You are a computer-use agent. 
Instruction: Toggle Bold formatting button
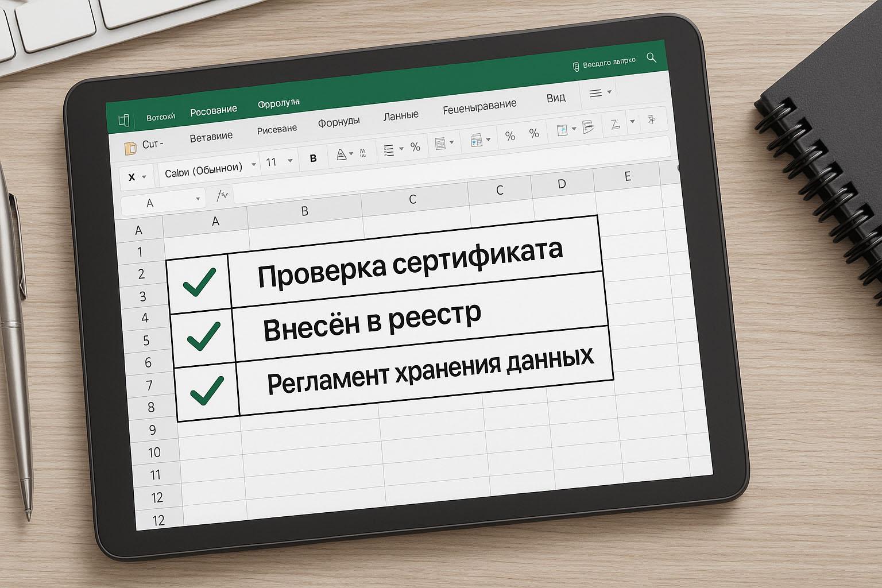coord(313,158)
